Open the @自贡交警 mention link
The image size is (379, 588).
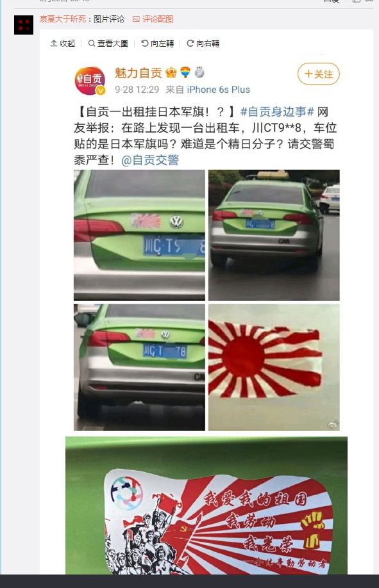pos(150,160)
